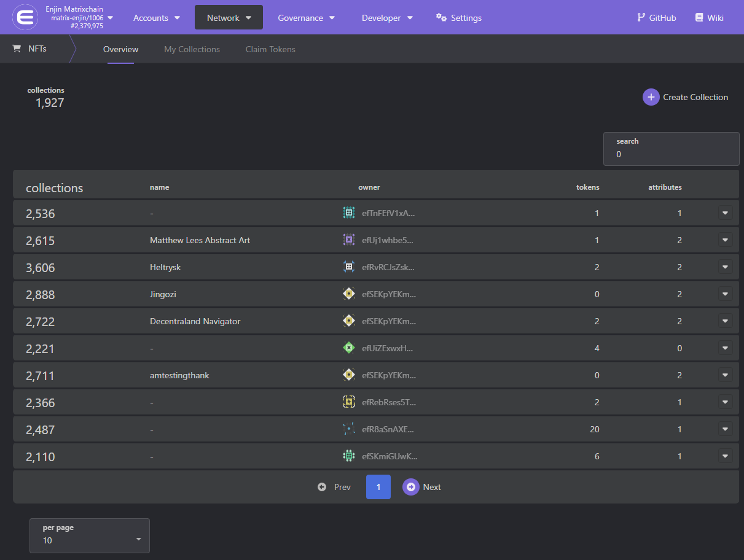Viewport: 744px width, 560px height.
Task: Open the GitHub link icon
Action: coord(641,18)
